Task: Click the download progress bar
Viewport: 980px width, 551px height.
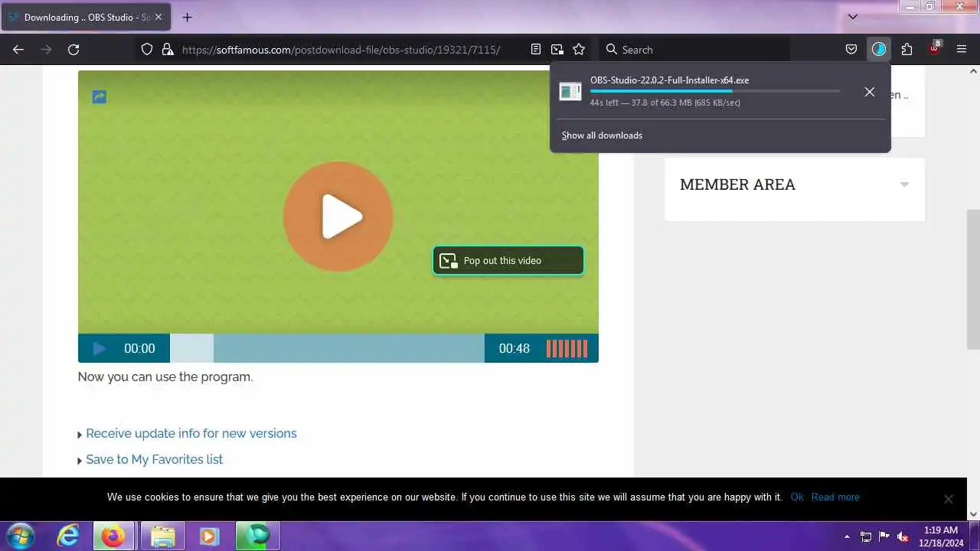Action: click(714, 91)
